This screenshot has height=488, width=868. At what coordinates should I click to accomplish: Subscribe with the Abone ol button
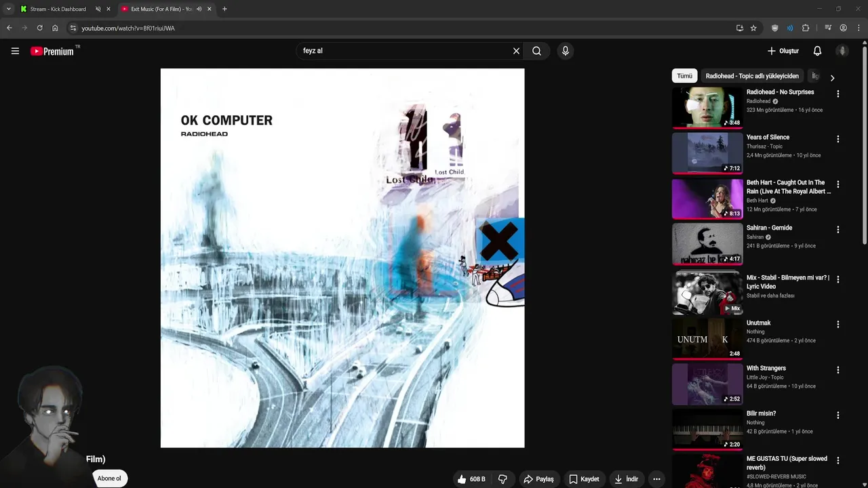pyautogui.click(x=108, y=479)
